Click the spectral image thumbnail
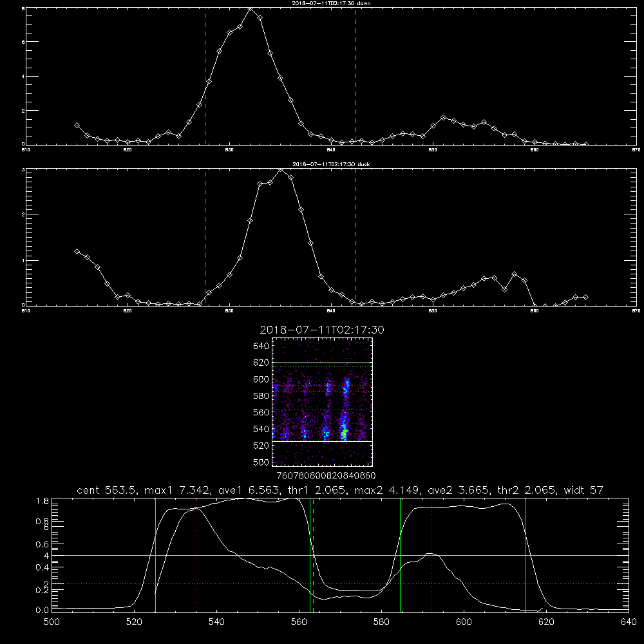This screenshot has width=644, height=644. tap(323, 402)
